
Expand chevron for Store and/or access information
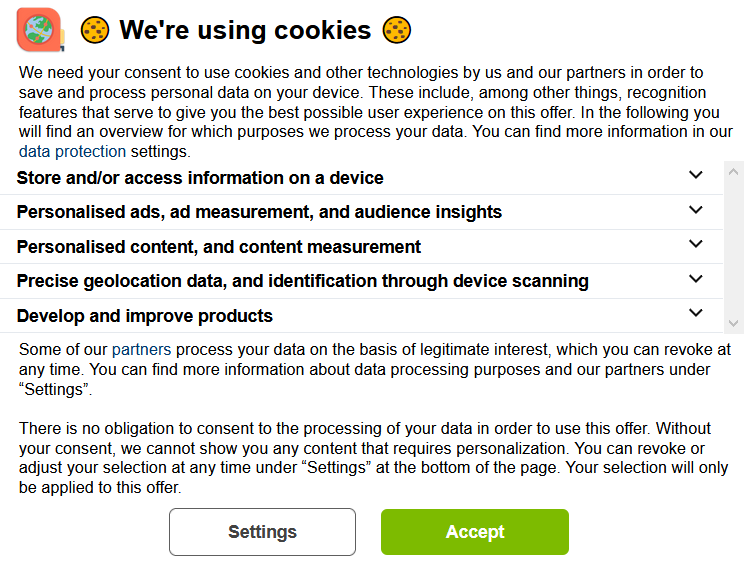[696, 176]
